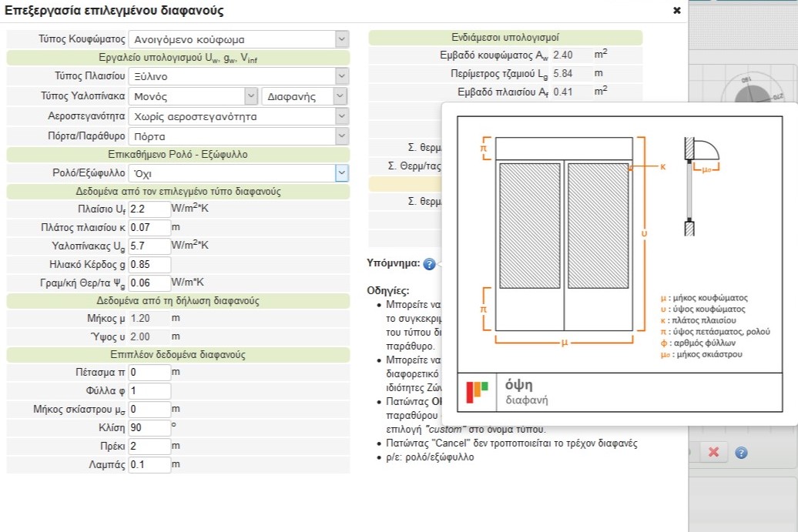Open the Πόρτα/Παράθυρο dropdown
Image resolution: width=798 pixels, height=532 pixels.
coord(239,136)
